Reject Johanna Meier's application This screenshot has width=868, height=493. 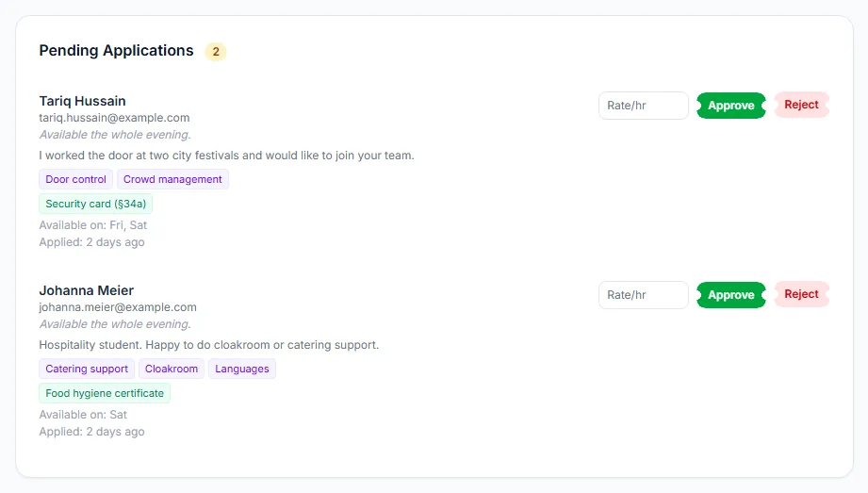pyautogui.click(x=801, y=294)
